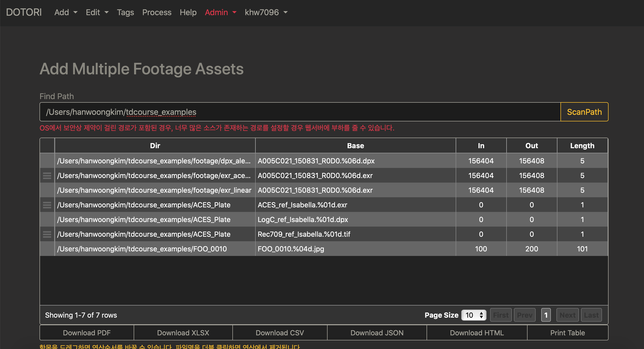Image resolution: width=644 pixels, height=349 pixels.
Task: Click Download PDF button
Action: tap(87, 333)
